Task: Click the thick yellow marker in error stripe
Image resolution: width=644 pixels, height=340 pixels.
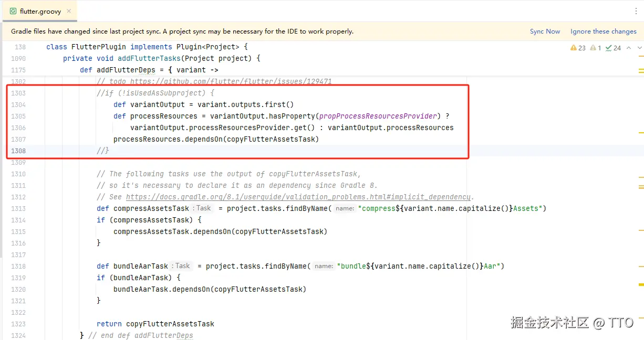Action: click(x=641, y=285)
